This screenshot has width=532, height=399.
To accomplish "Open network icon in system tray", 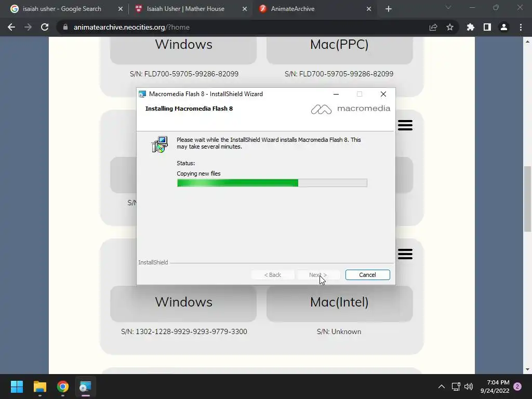I will [456, 387].
